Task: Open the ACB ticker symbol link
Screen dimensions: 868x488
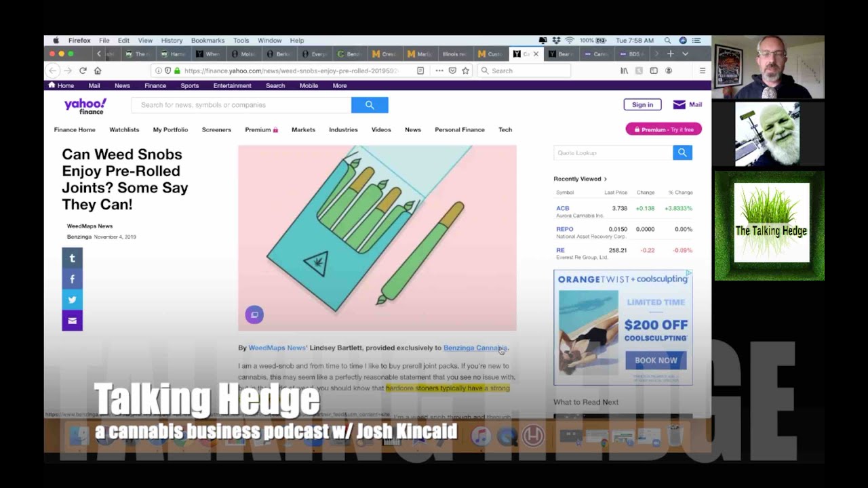Action: point(563,208)
